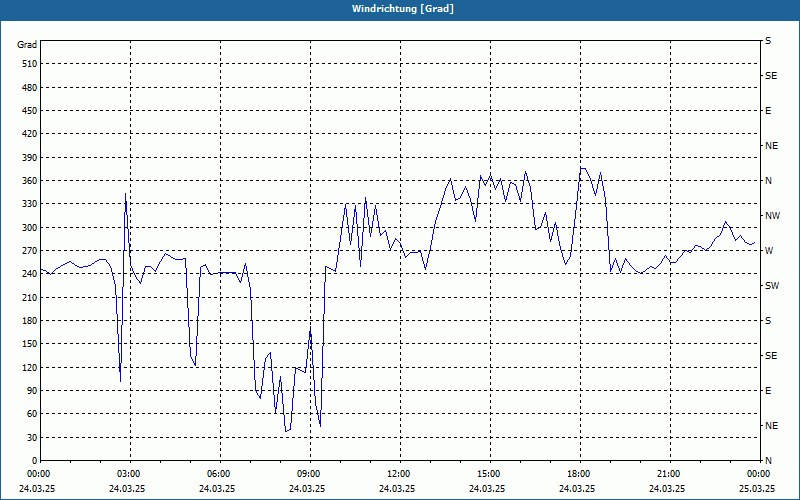Click the 300 degree axis label
Screen dimensions: 800x500
coord(29,228)
